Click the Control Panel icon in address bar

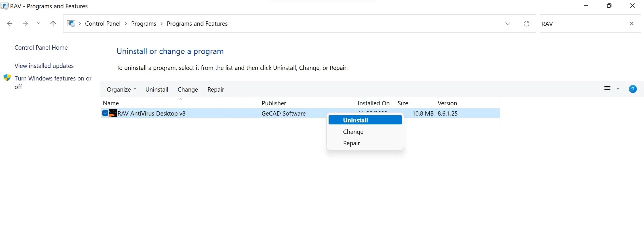(71, 23)
